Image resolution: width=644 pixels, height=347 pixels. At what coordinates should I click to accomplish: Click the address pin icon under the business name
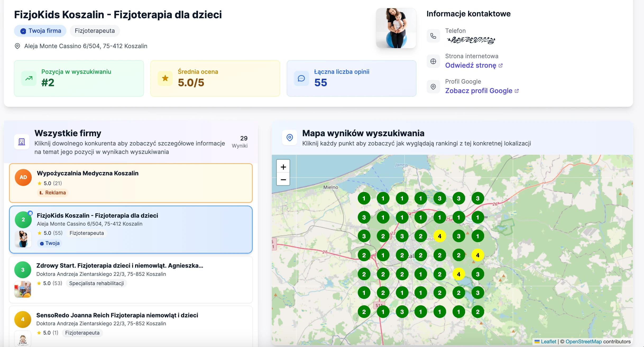tap(17, 46)
